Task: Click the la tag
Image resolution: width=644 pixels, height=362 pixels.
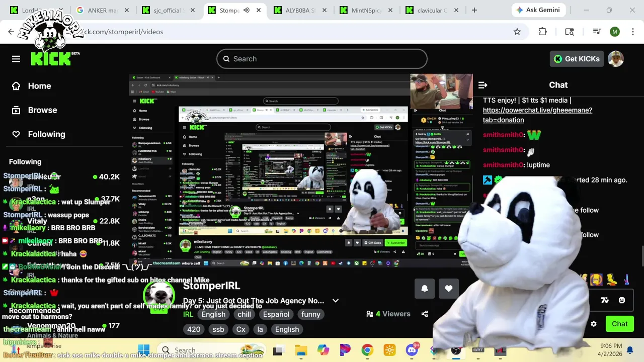Action: pyautogui.click(x=260, y=329)
